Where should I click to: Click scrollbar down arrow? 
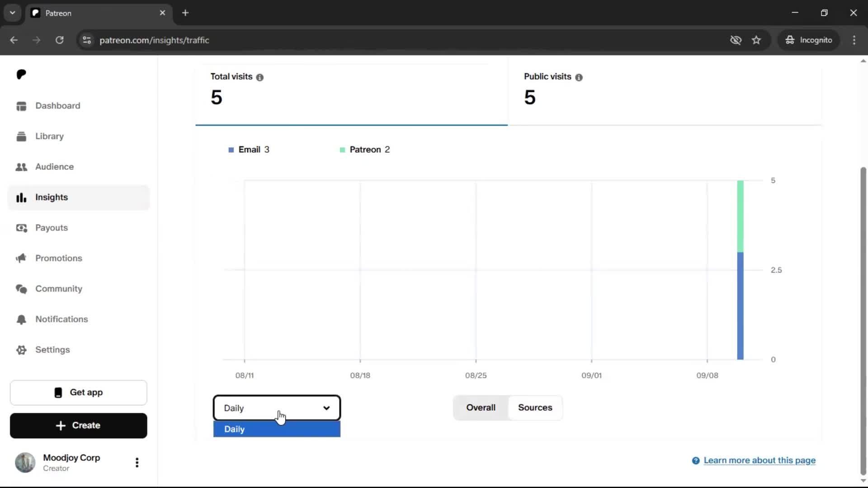point(863,481)
